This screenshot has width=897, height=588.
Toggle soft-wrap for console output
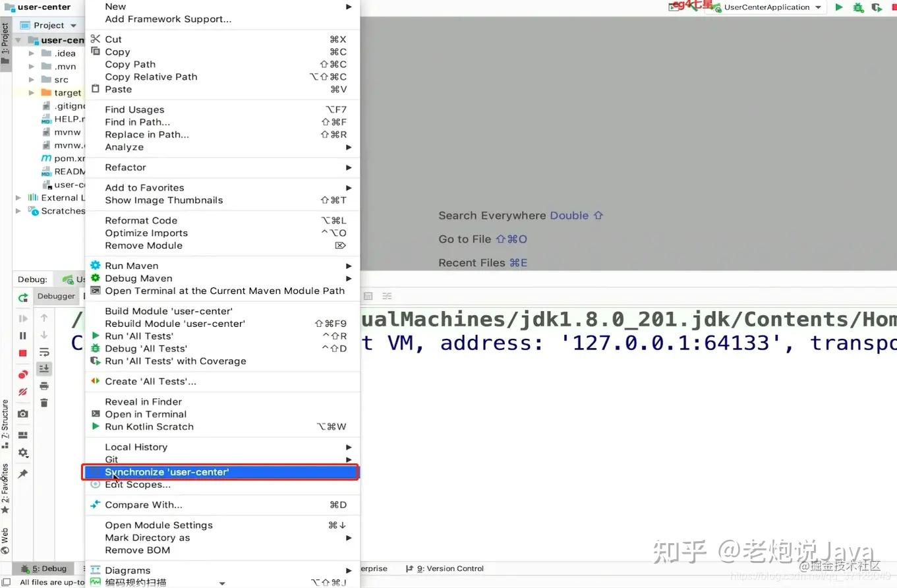[x=44, y=352]
